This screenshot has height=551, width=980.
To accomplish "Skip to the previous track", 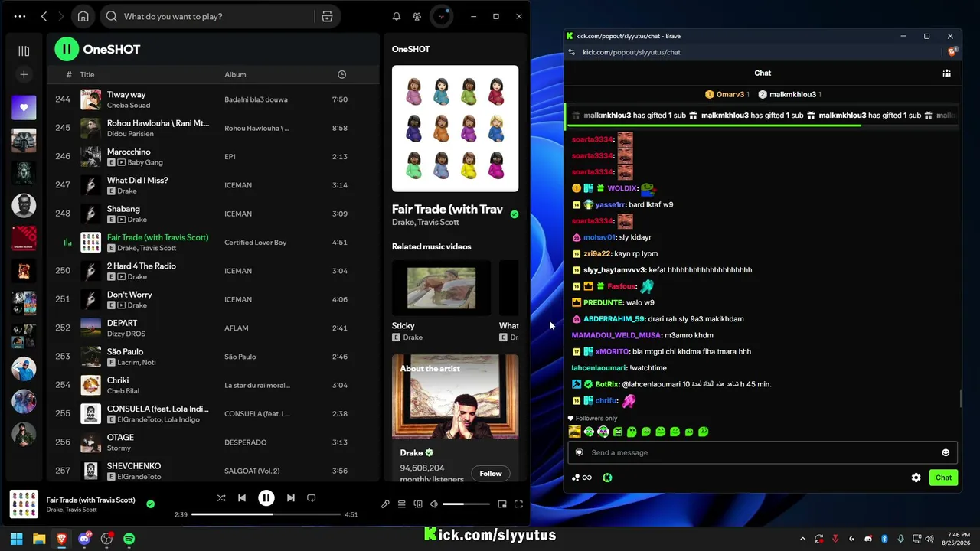I will coord(242,498).
